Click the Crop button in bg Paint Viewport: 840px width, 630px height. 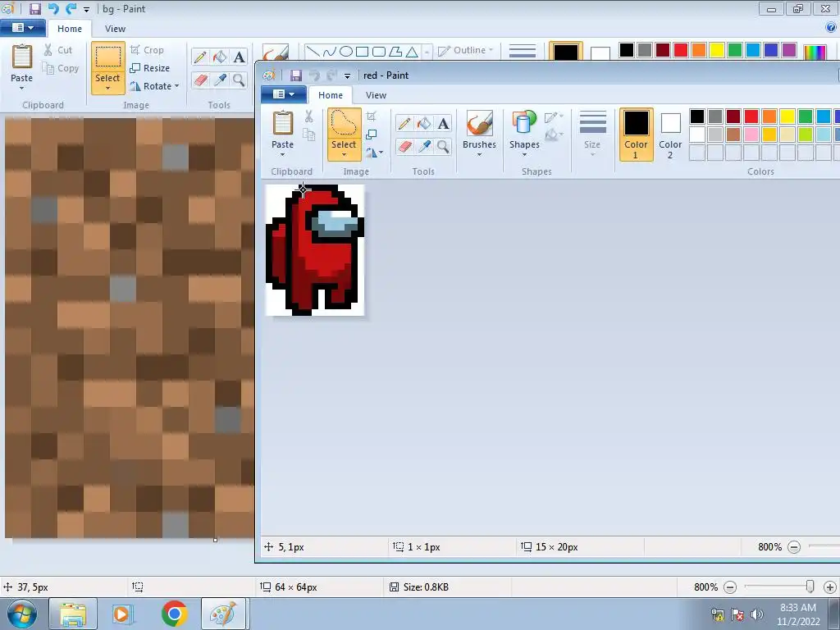147,50
